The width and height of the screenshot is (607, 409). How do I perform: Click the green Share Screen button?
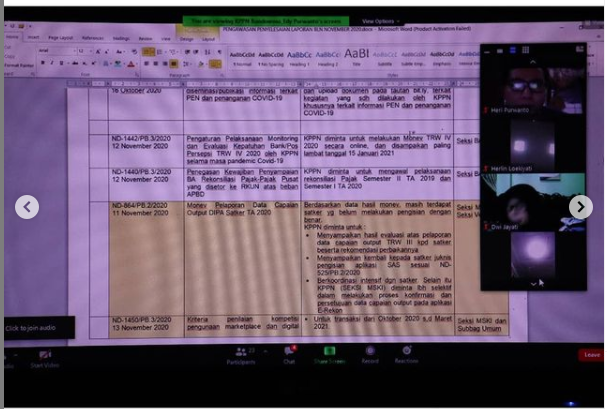point(329,355)
